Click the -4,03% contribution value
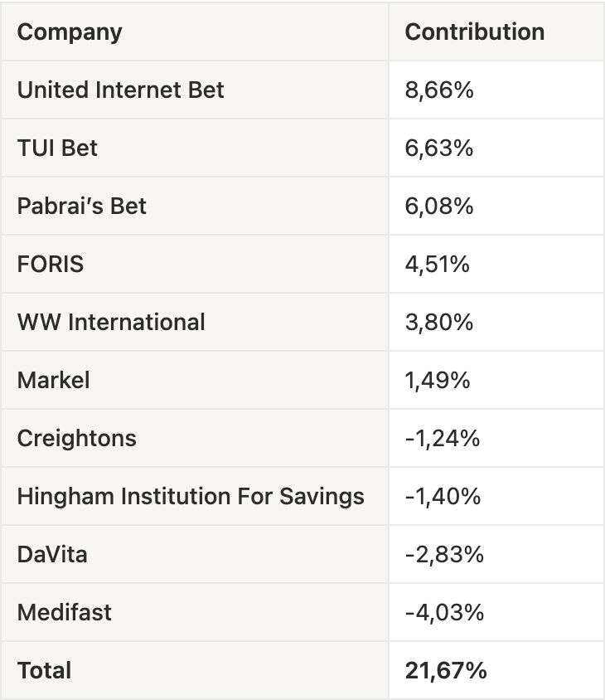 tap(444, 612)
